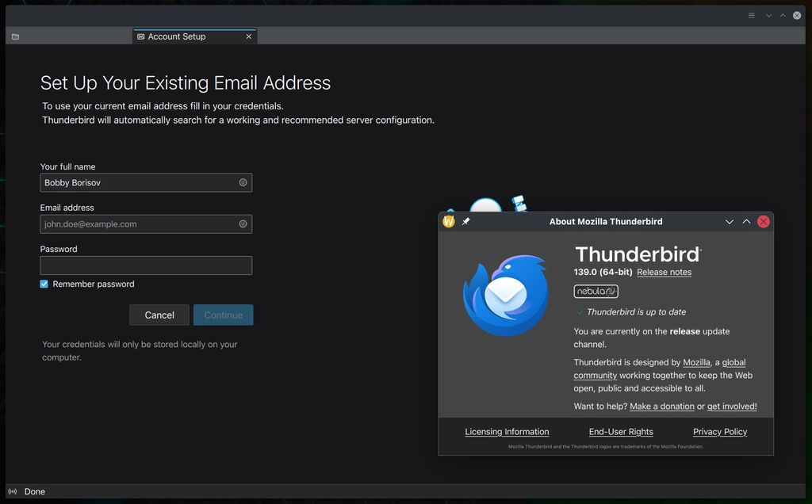Click the Thunderbird logo in the About dialog

505,293
